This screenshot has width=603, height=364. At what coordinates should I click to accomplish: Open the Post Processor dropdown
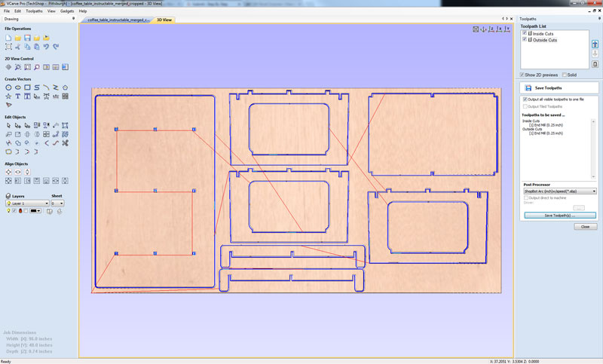[x=559, y=191]
